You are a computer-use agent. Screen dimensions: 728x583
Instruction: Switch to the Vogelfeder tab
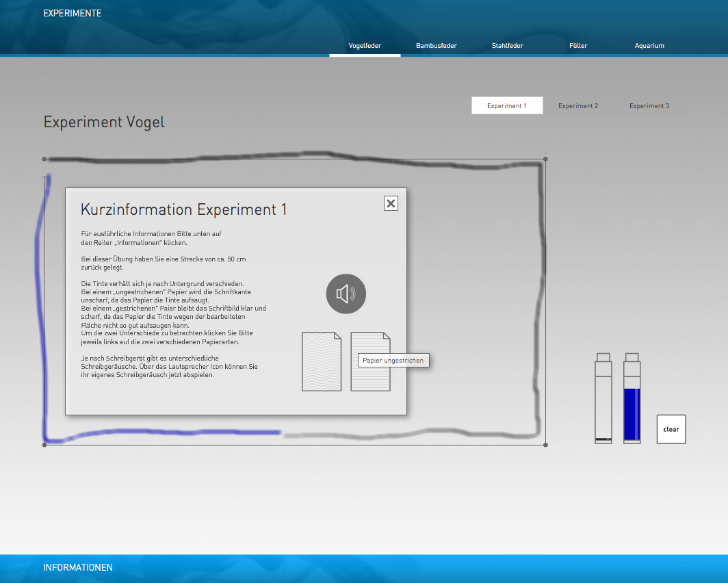(365, 46)
